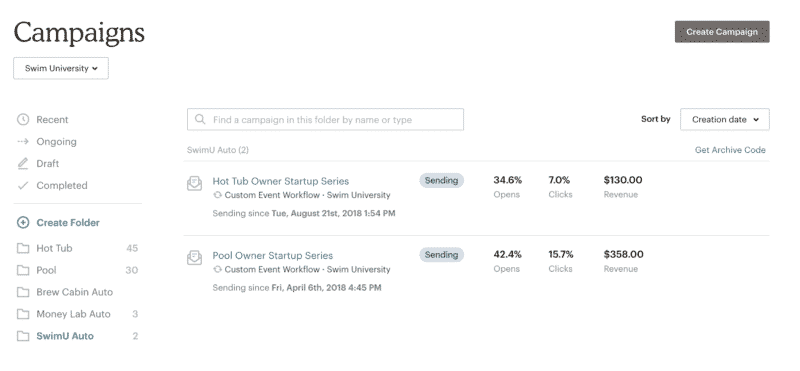The image size is (800, 371).
Task: Focus the Find a campaign search field
Action: 325,119
